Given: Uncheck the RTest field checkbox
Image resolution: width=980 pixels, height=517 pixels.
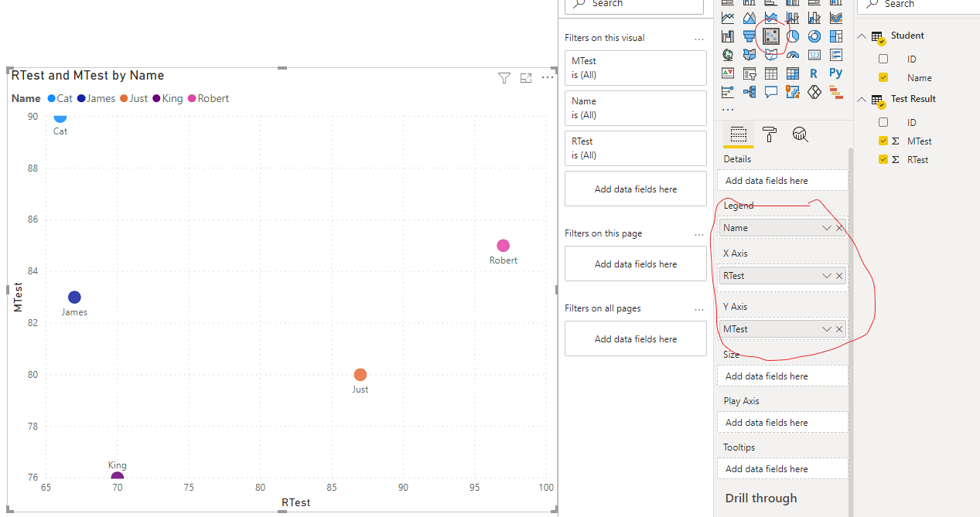Looking at the screenshot, I should (x=883, y=159).
